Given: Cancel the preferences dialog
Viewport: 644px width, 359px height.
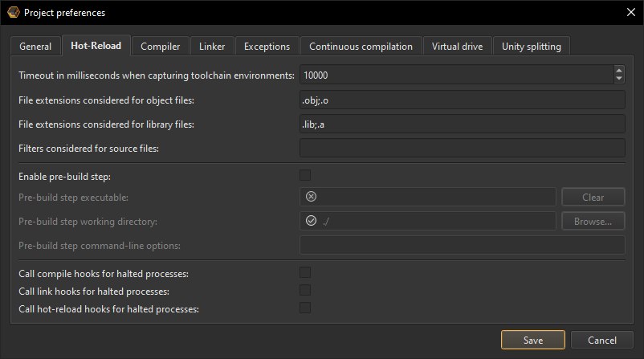Looking at the screenshot, I should (602, 340).
